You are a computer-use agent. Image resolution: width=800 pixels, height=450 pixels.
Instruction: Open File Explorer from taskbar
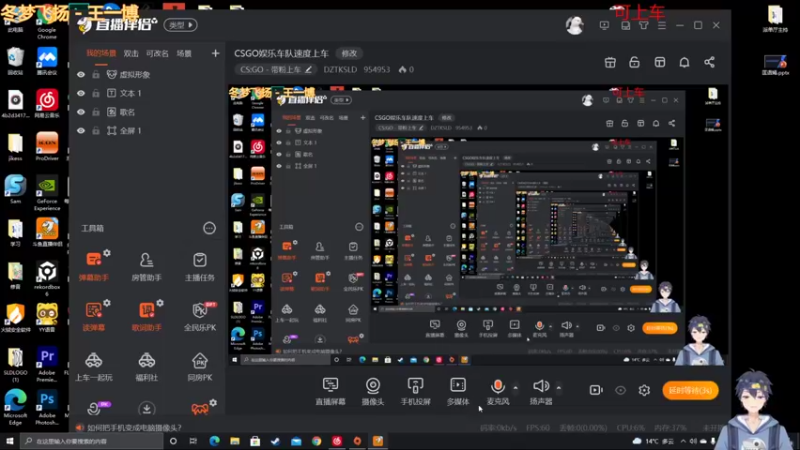[x=235, y=441]
